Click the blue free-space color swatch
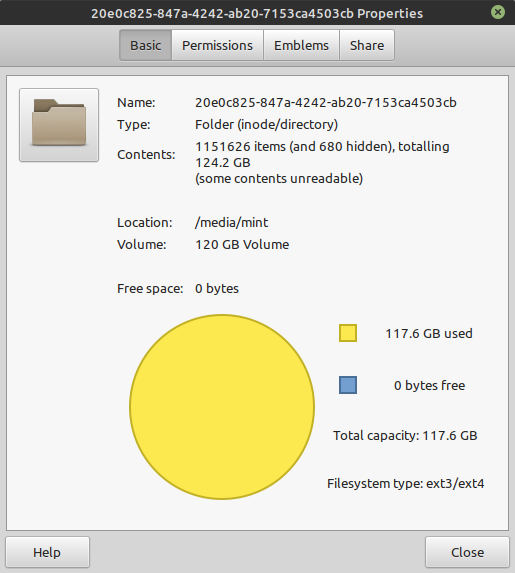Screen dimensions: 515x573 348,385
